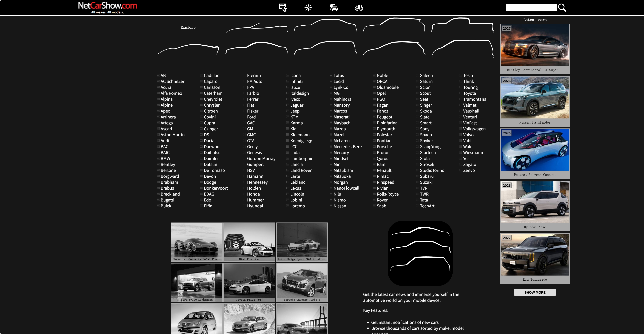Open the Bugatti make link
Viewport: 644px width, 334px height.
point(167,200)
